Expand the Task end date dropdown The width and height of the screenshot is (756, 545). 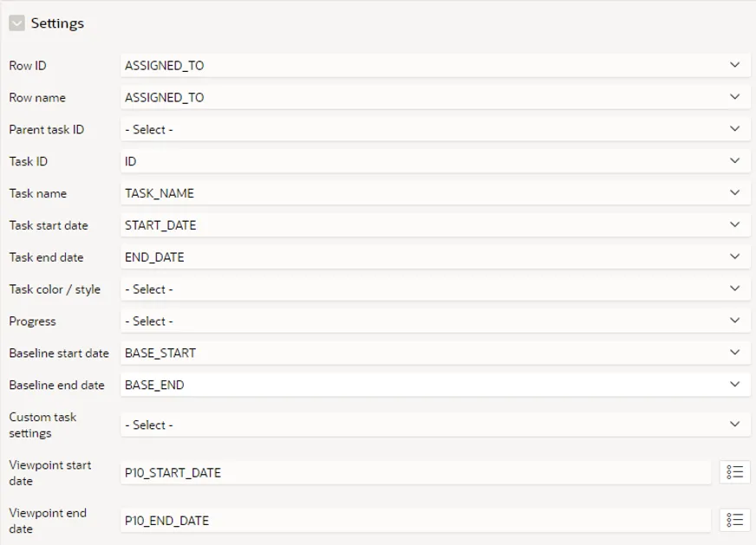434,257
